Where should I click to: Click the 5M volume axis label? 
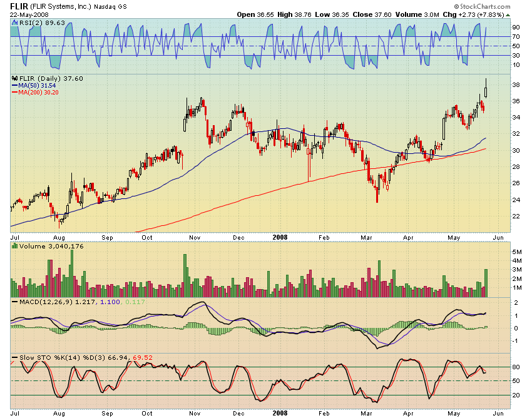pyautogui.click(x=517, y=252)
